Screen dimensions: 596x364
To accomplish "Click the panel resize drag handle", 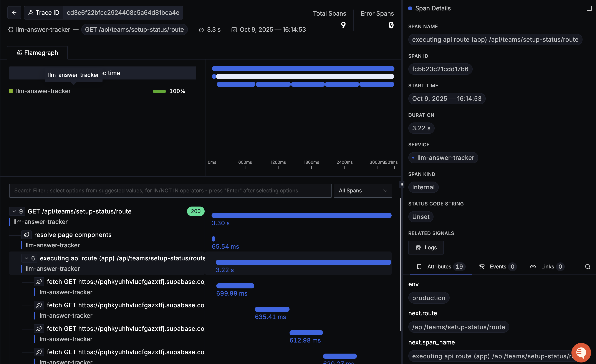I will 402,185.
